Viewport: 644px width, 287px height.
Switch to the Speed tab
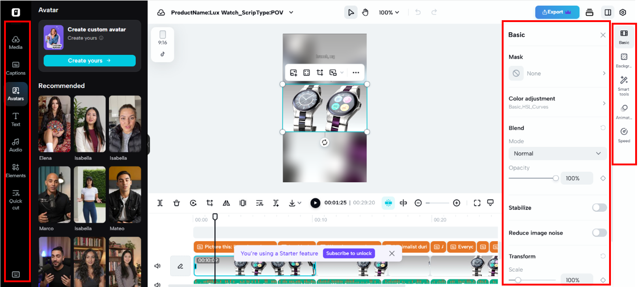[624, 135]
